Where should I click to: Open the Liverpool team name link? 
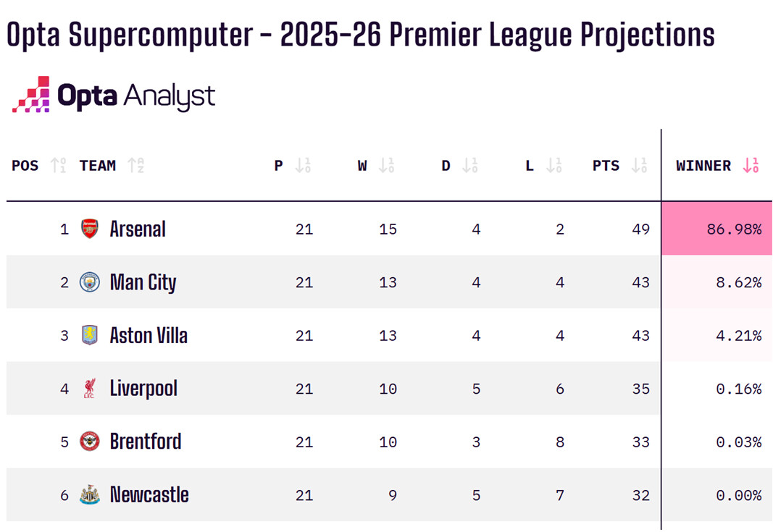[x=143, y=389]
